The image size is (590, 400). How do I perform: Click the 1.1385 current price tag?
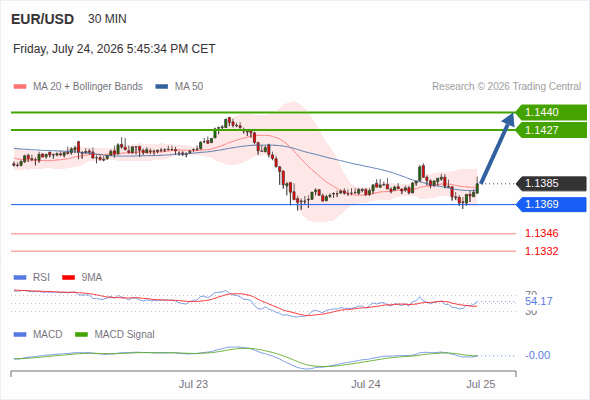point(551,183)
